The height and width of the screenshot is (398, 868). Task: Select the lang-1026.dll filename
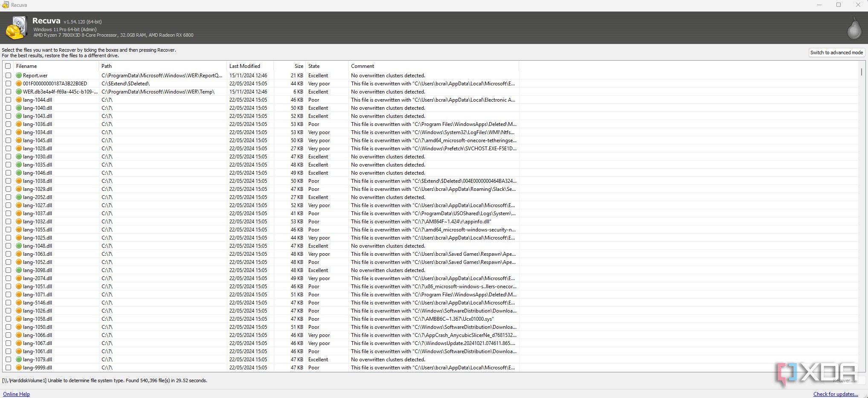(x=38, y=311)
